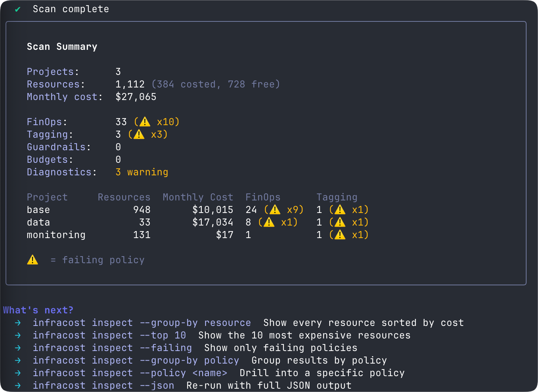Click the 'infracost inspect --group-by policy' command
Viewport: 538px width, 392px height.
(x=136, y=361)
